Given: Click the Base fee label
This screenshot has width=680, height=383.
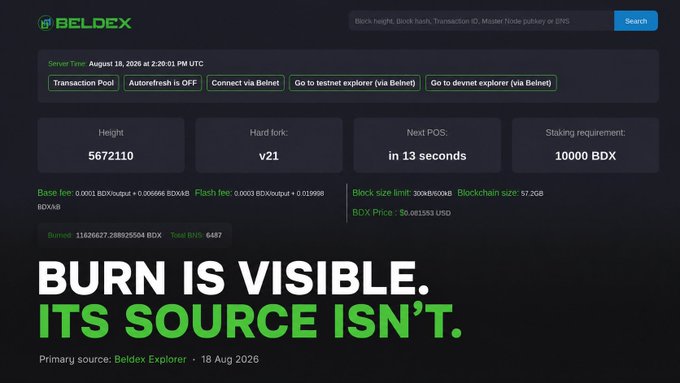Looking at the screenshot, I should 55,193.
